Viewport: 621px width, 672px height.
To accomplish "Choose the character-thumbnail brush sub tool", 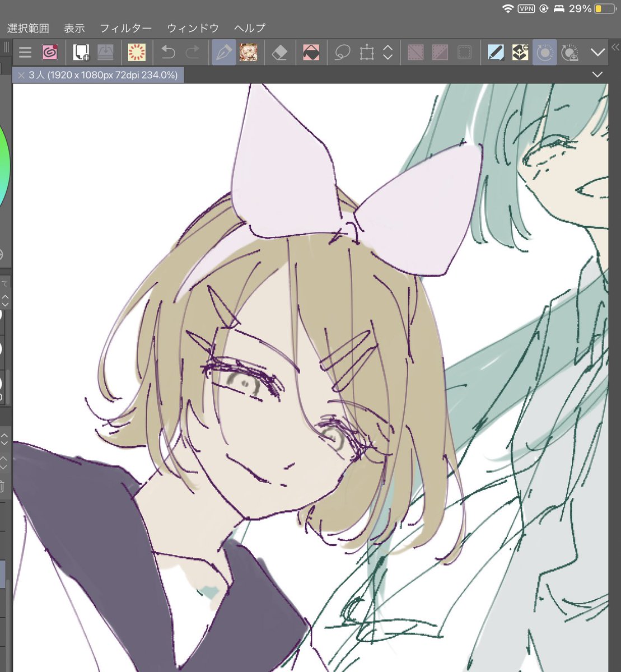I will (248, 53).
